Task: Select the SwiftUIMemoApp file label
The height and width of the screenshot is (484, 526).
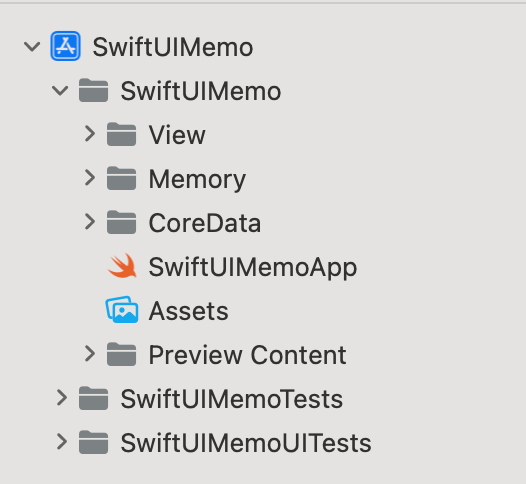Action: click(253, 268)
